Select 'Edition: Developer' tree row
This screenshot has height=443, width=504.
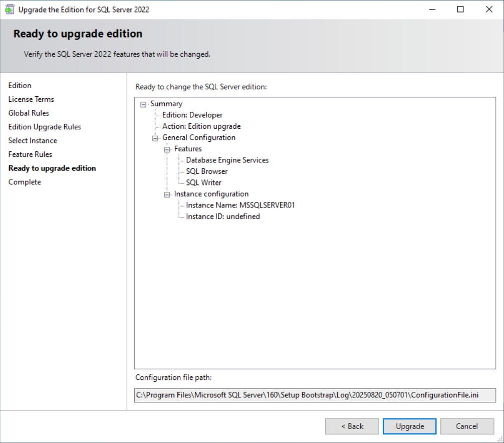click(x=192, y=115)
